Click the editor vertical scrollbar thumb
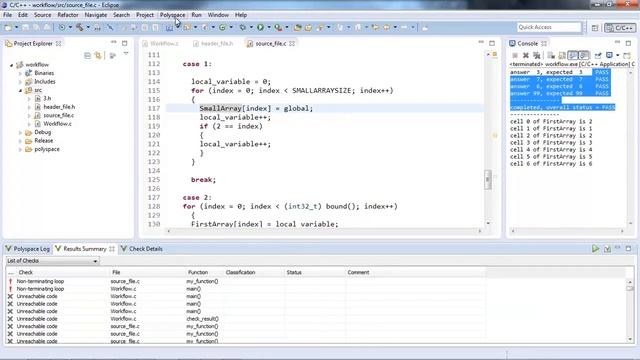 pos(488,180)
